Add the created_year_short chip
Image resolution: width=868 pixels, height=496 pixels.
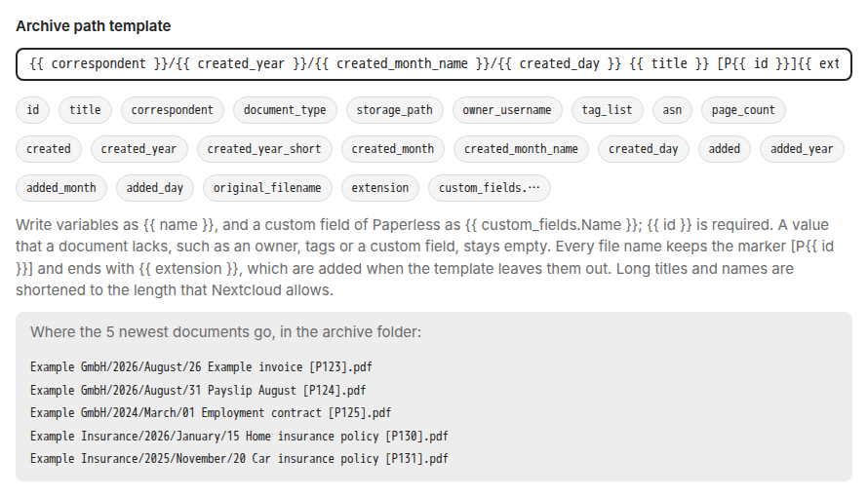coord(264,149)
